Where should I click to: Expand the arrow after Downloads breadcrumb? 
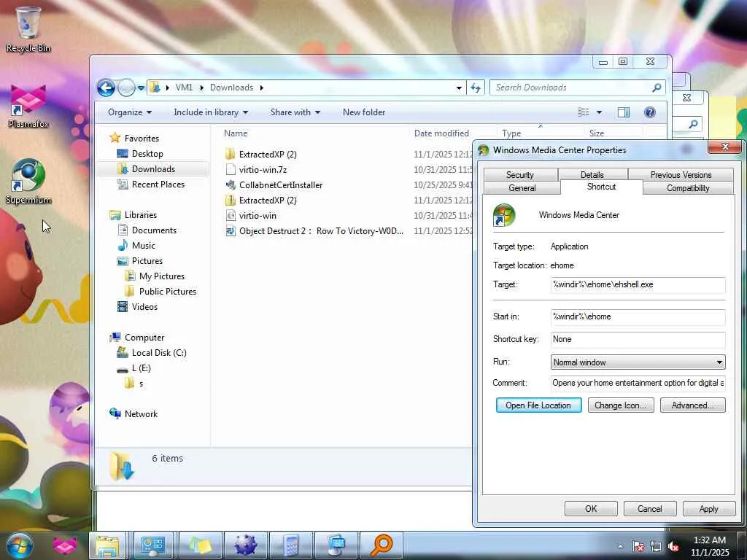pos(262,87)
